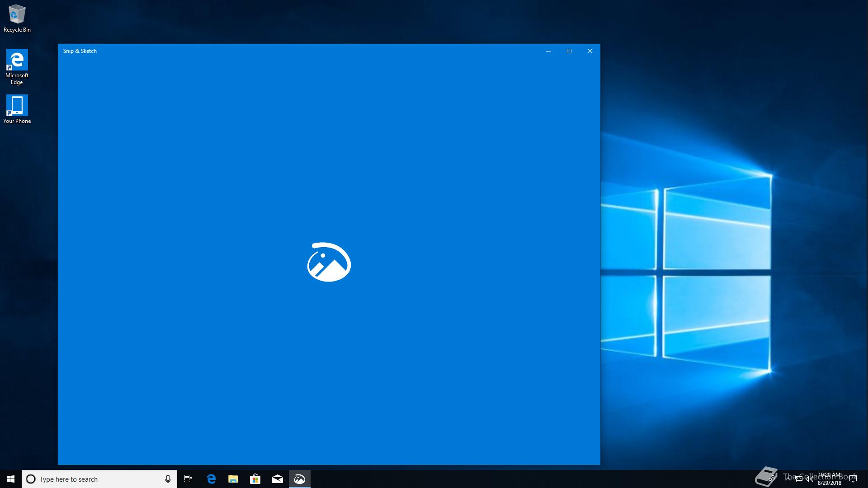Select the Microsoft Edge desktop shortcut
The height and width of the screenshot is (488, 868).
point(17,67)
